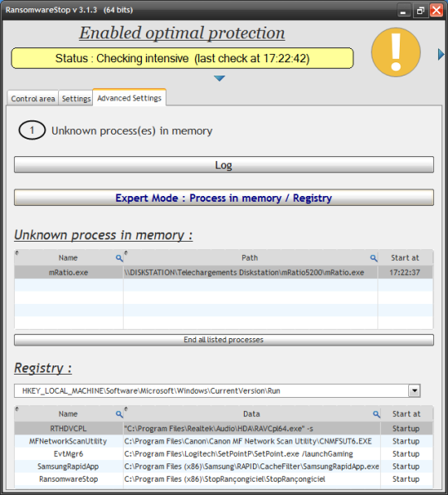
Task: Click End all listed processes button
Action: coord(224,340)
